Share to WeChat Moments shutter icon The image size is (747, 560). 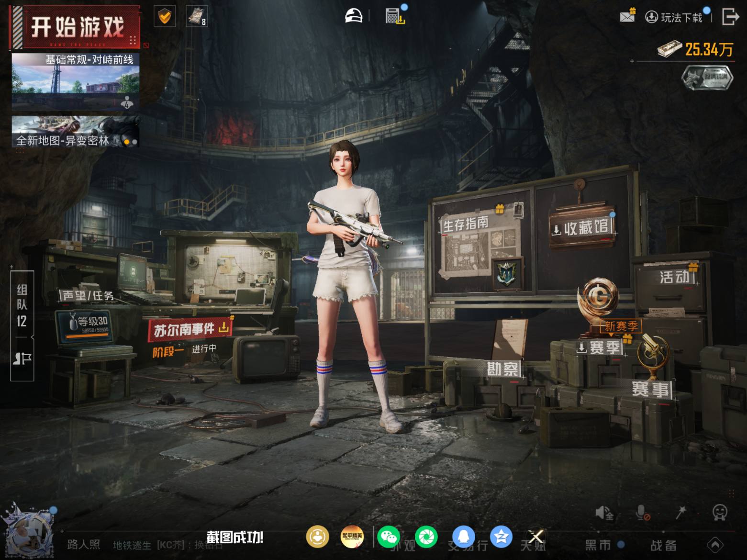point(426,537)
